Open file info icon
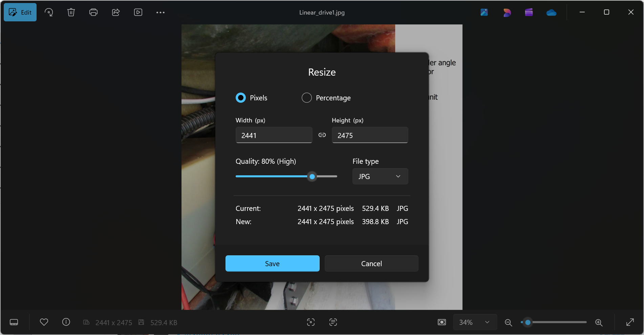The width and height of the screenshot is (644, 335). point(66,322)
